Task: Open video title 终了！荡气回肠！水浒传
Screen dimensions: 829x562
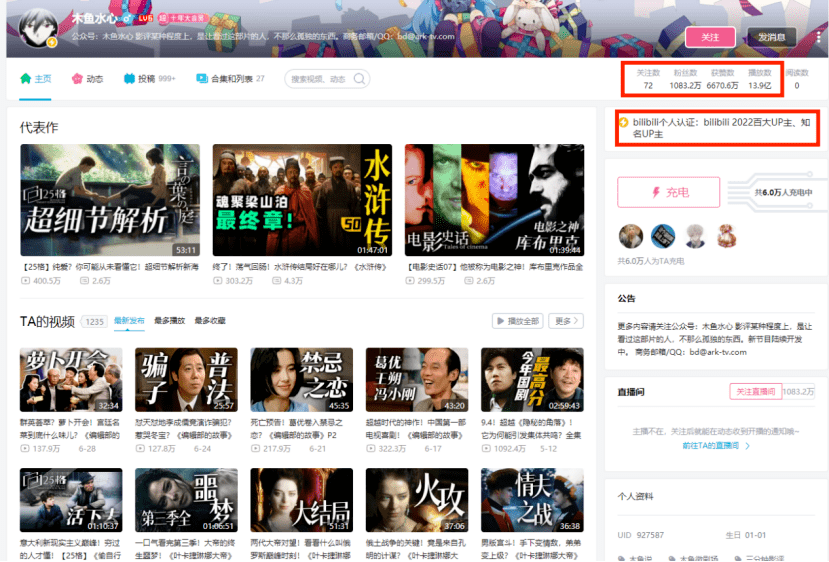Action: tap(300, 266)
